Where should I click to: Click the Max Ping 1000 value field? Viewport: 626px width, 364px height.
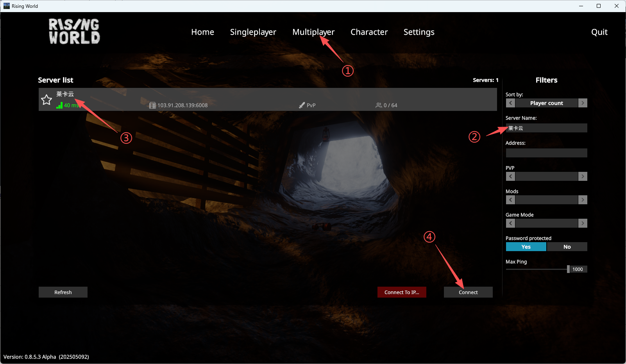tap(578, 269)
